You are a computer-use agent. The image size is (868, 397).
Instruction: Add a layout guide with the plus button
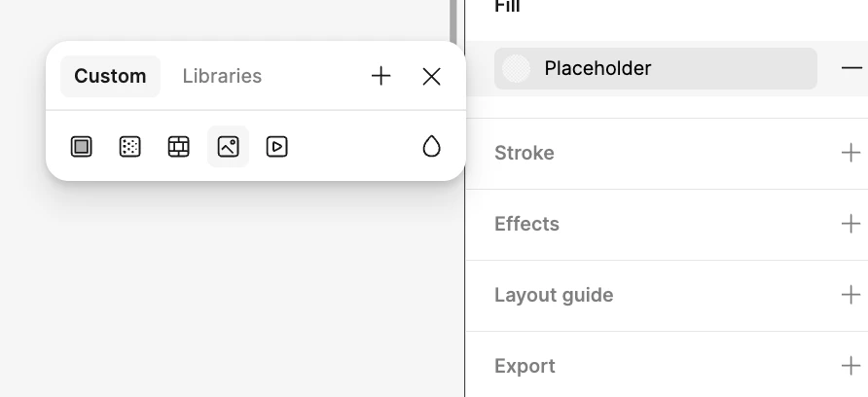tap(851, 295)
